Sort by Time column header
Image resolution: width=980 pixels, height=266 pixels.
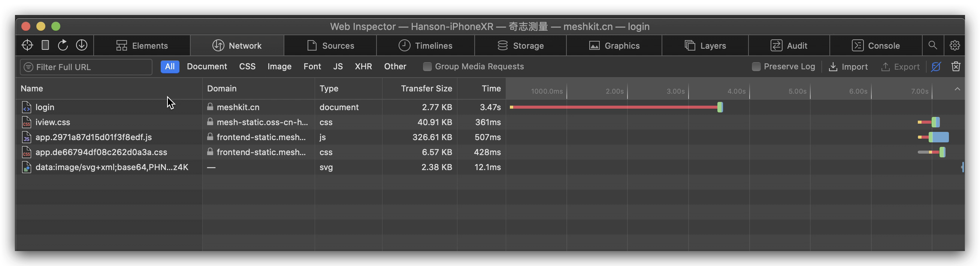pos(491,89)
